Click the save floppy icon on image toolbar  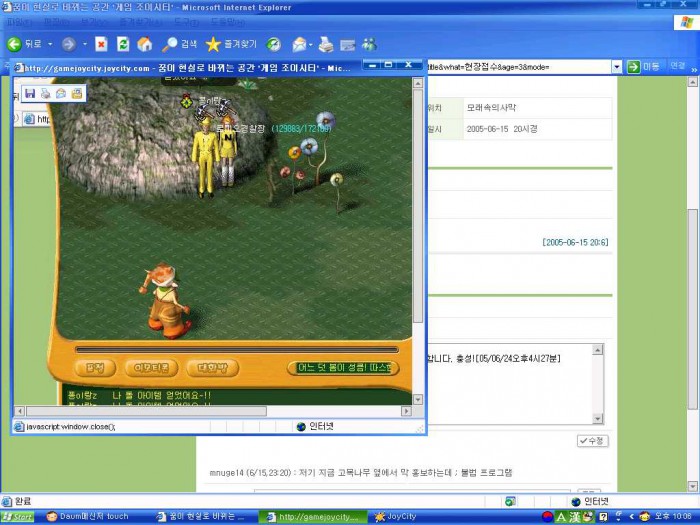pos(30,93)
